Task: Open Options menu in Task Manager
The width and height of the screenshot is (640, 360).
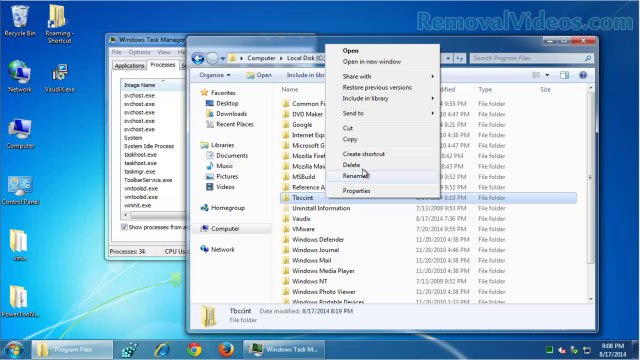Action: pyautogui.click(x=139, y=52)
